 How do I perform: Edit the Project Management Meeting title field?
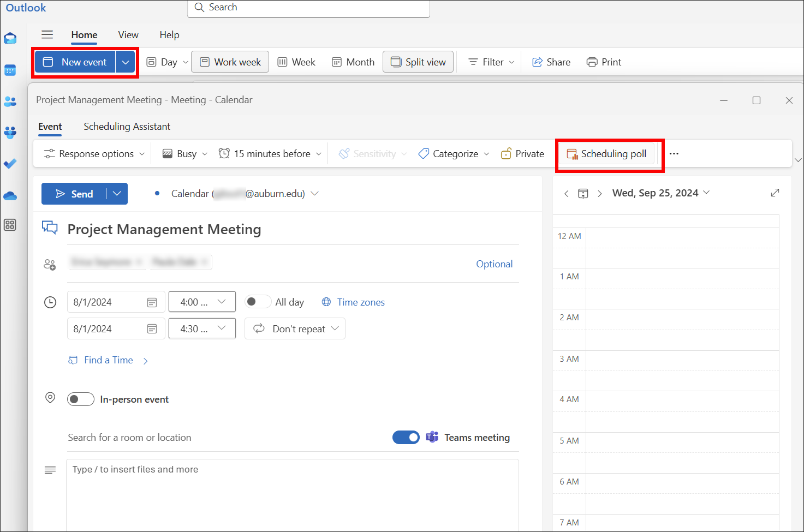(293, 230)
